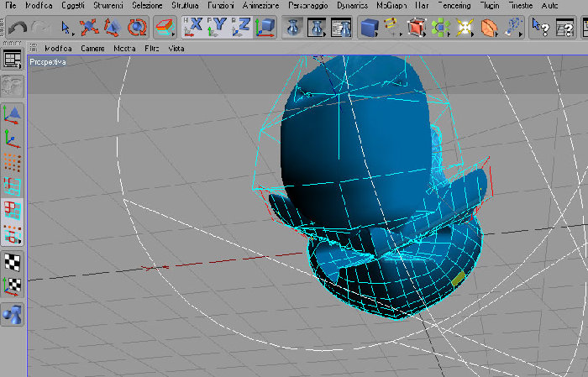This screenshot has height=377, width=588.
Task: Open the Render settings icon
Action: click(341, 28)
